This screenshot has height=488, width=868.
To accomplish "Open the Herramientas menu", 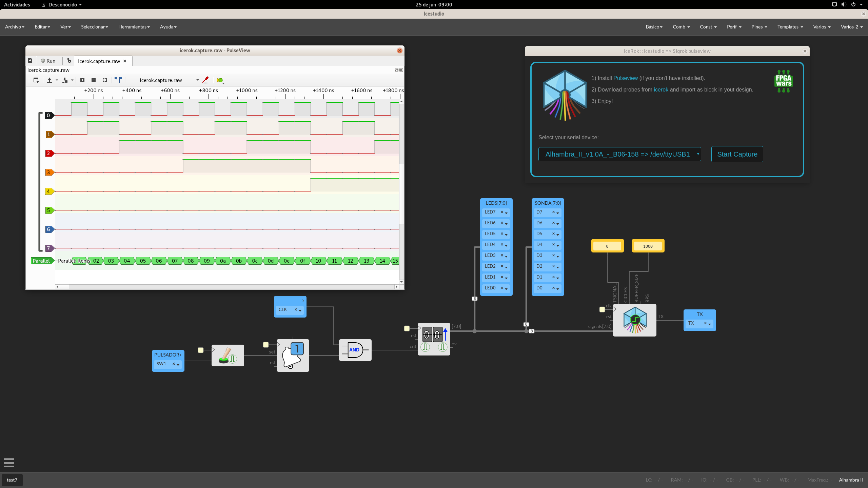I will point(134,27).
